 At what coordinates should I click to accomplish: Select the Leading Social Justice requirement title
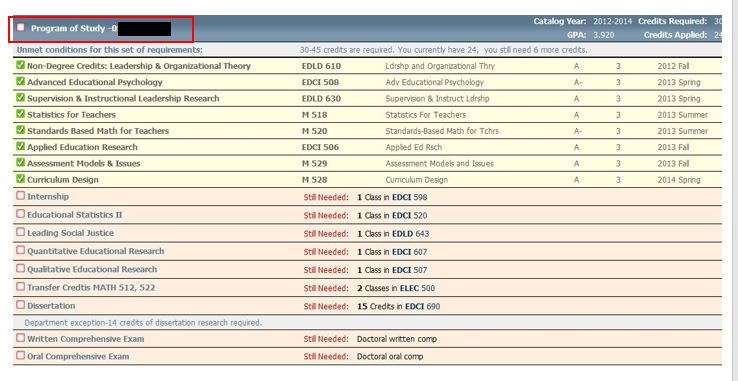coord(70,233)
